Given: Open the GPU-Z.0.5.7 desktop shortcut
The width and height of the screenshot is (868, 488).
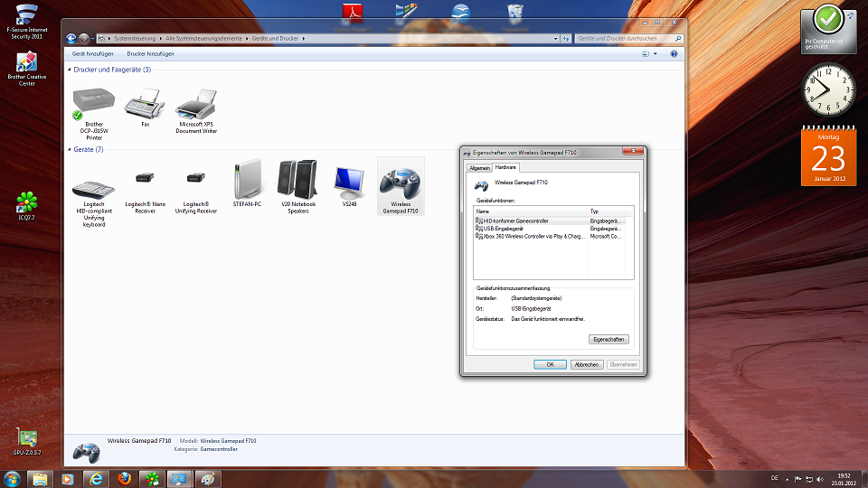Looking at the screenshot, I should click(26, 442).
